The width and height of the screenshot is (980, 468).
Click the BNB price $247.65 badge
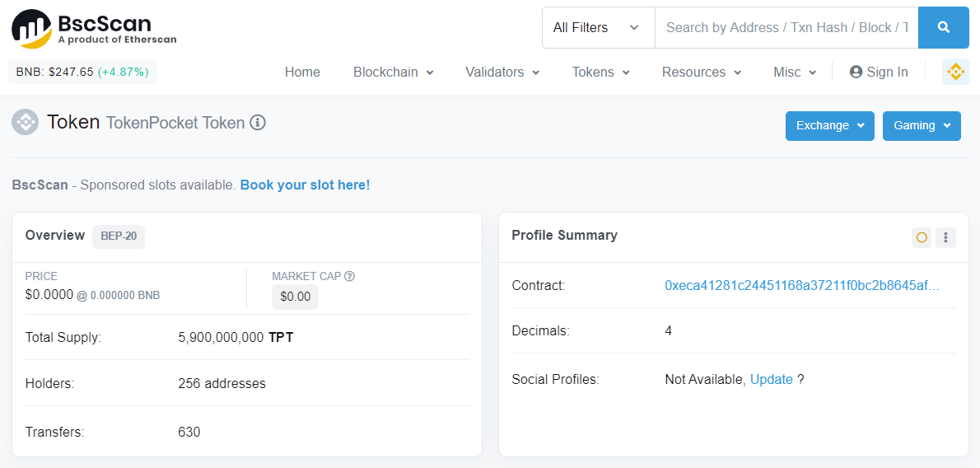[x=82, y=72]
